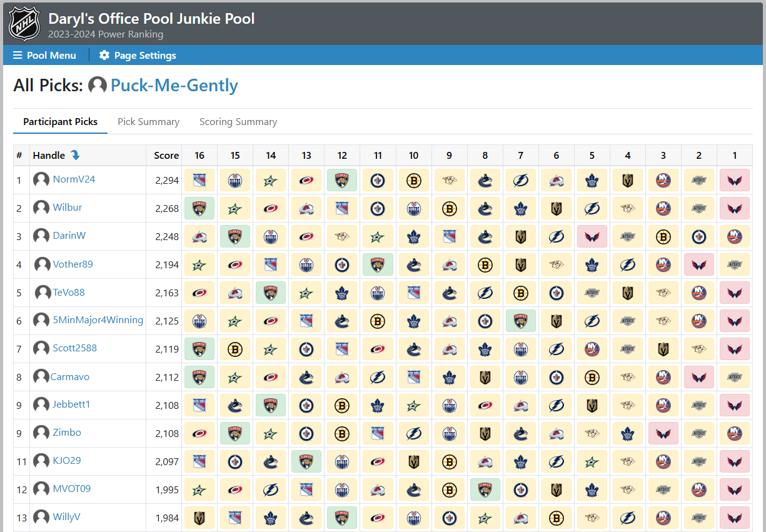Click the green Panthers pick in TeVo88's row

(x=271, y=293)
